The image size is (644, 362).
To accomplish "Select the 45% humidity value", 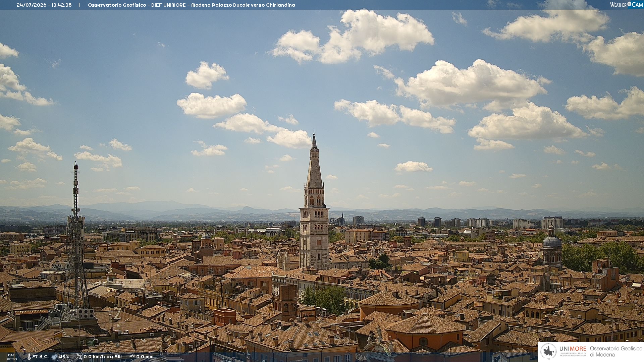I will [x=64, y=357].
